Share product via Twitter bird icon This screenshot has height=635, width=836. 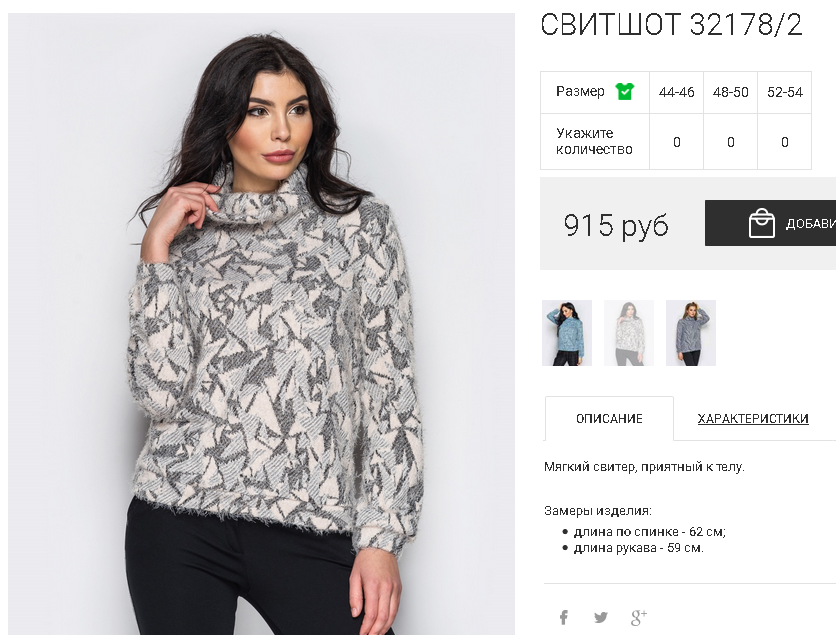(x=601, y=617)
